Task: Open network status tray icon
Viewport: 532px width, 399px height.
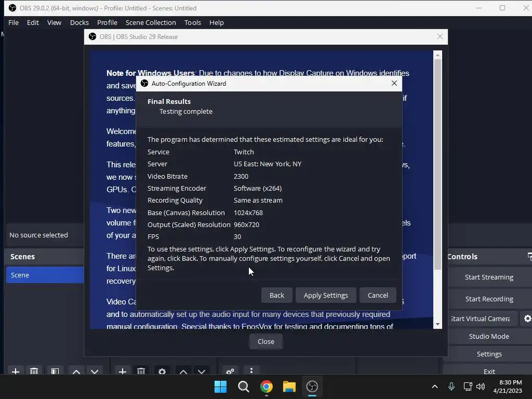Action: click(468, 387)
